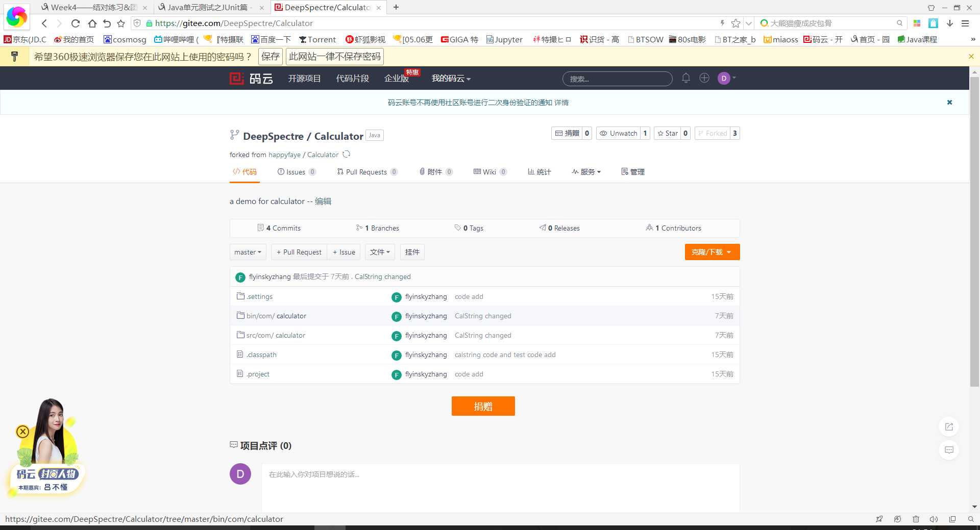Viewport: 980px width, 530px height.
Task: Dismiss the save password bar
Action: pos(971,56)
